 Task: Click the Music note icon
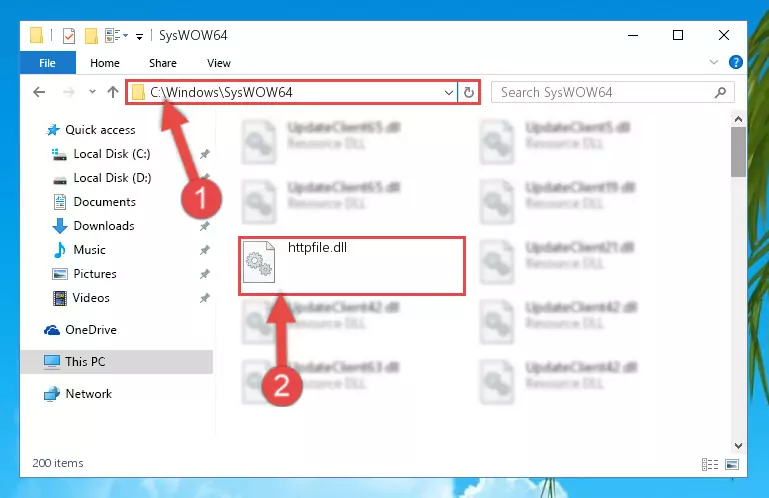pyautogui.click(x=60, y=250)
